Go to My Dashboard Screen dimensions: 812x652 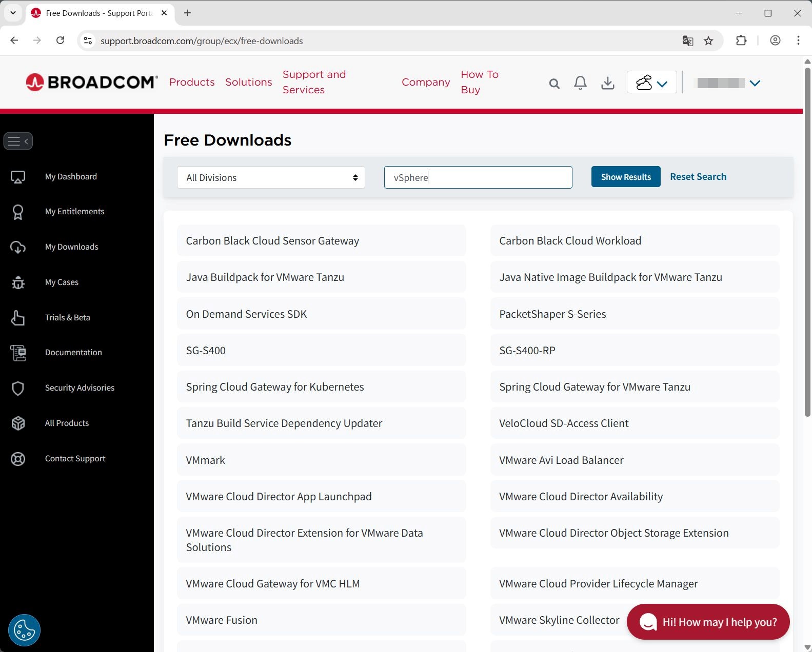[x=71, y=177]
